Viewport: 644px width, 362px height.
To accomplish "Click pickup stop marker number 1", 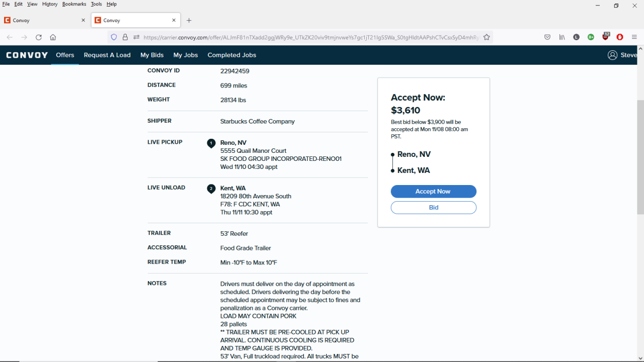I will pyautogui.click(x=211, y=143).
